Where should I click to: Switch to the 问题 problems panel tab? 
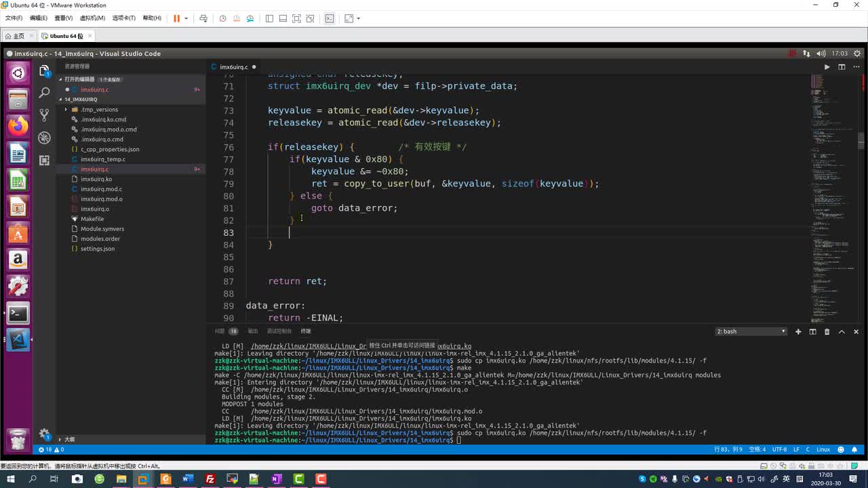220,331
